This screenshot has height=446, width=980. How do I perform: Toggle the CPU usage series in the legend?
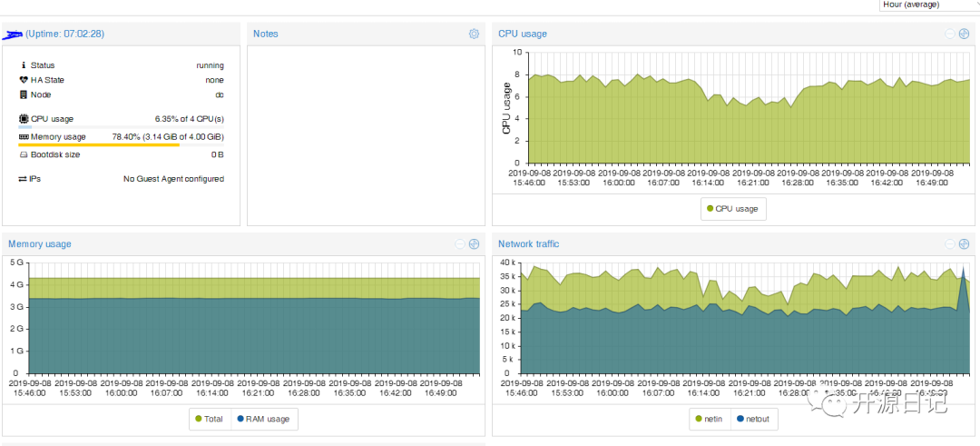point(732,209)
